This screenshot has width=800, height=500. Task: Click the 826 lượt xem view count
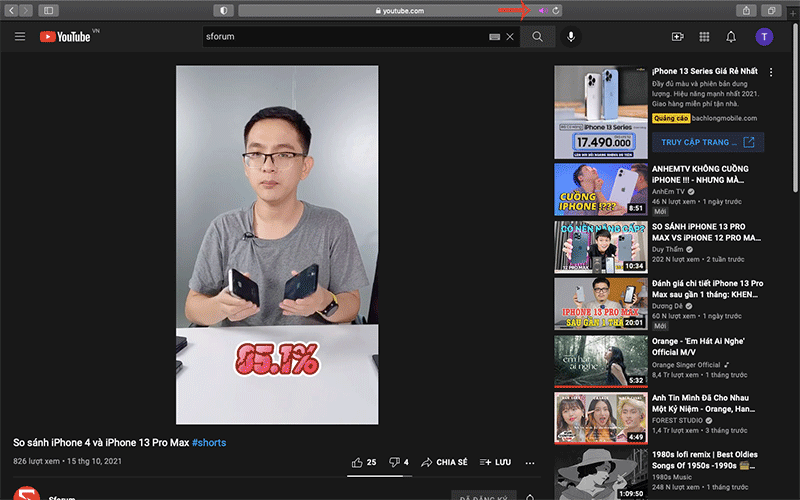[x=36, y=461]
